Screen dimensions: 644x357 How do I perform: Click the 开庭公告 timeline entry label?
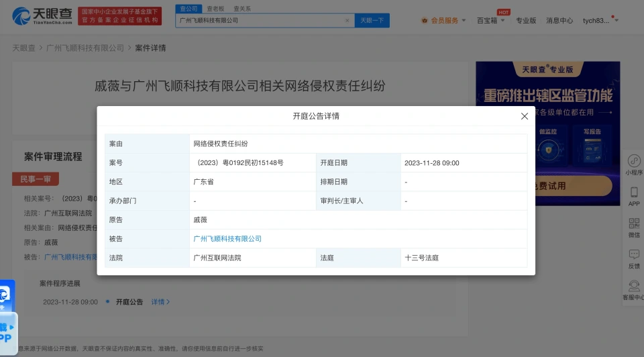pyautogui.click(x=129, y=302)
